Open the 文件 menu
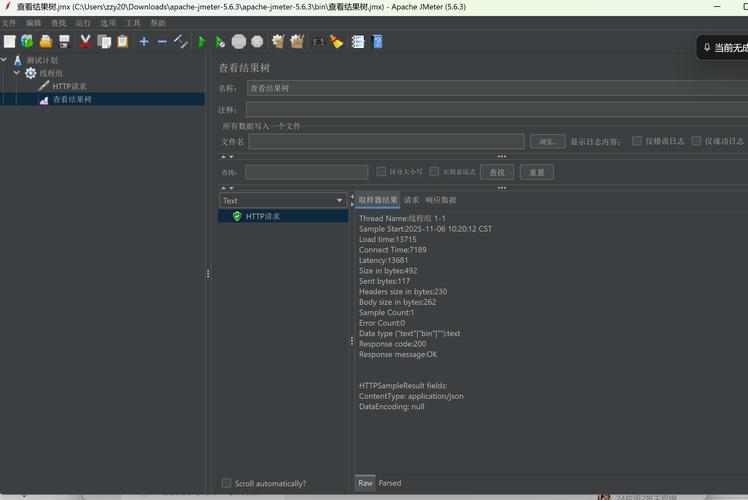 [9, 23]
